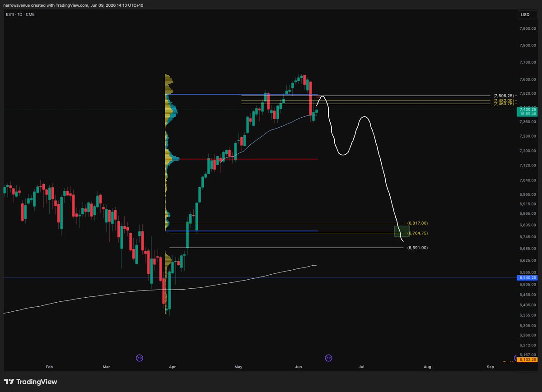Click the 7,120.00 price axis label

[x=528, y=166]
